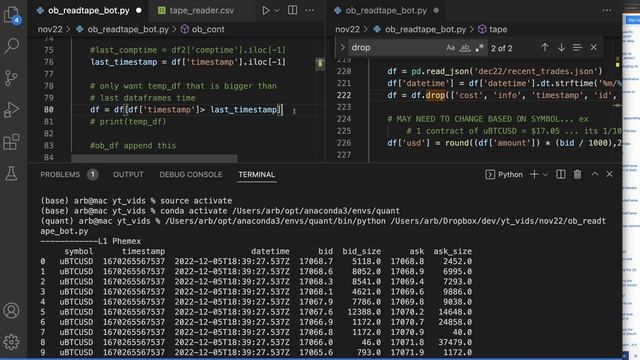The height and width of the screenshot is (360, 640).
Task: Toggle Find in Selection
Action: click(x=577, y=48)
